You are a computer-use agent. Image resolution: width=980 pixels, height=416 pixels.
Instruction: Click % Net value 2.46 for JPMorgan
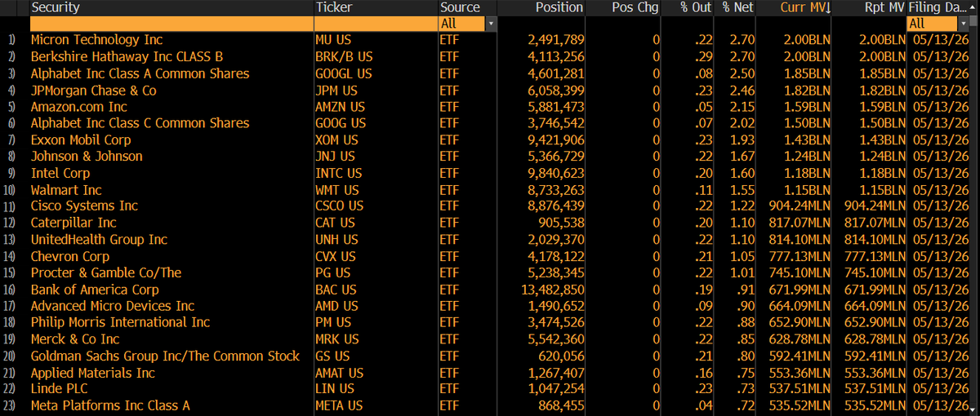click(x=742, y=91)
